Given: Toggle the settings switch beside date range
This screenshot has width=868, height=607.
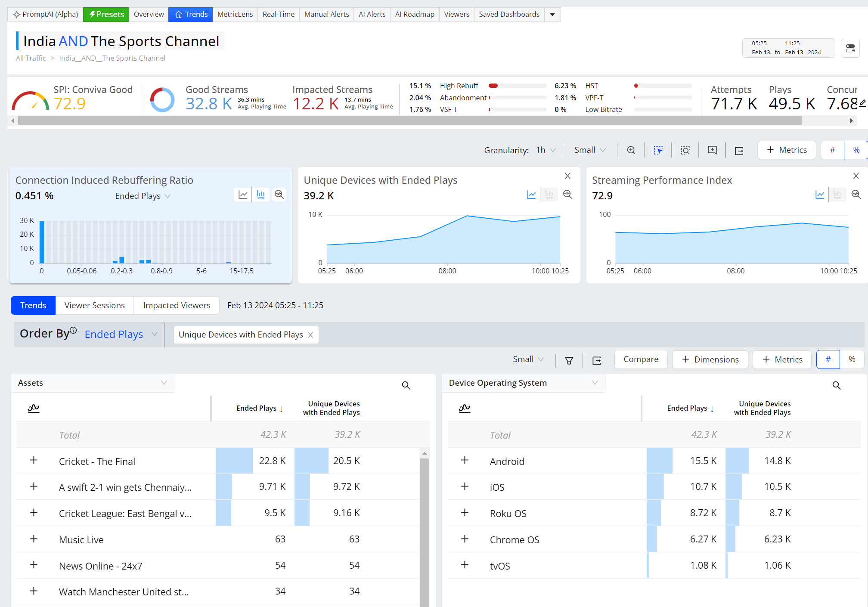Looking at the screenshot, I should [x=850, y=48].
